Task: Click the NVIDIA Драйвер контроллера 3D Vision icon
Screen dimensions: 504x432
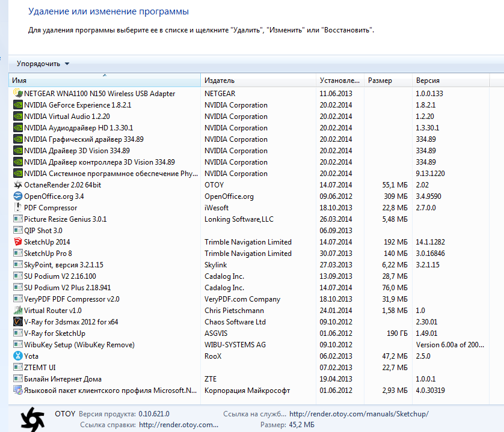Action: tap(18, 162)
